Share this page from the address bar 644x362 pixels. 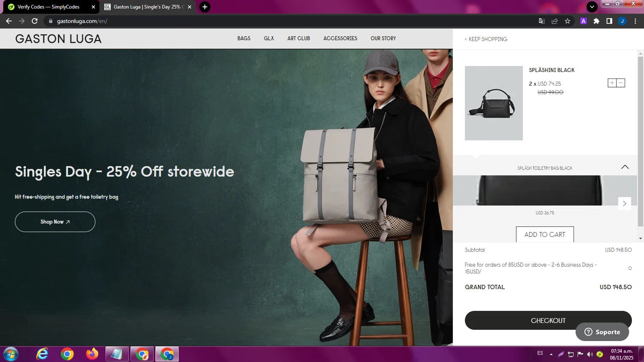(555, 21)
